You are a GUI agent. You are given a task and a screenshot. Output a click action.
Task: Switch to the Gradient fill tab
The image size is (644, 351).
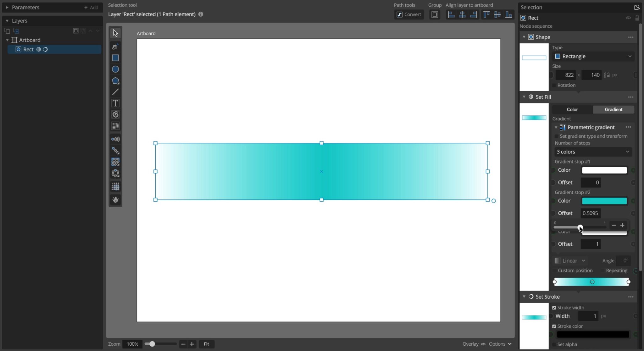tap(613, 109)
